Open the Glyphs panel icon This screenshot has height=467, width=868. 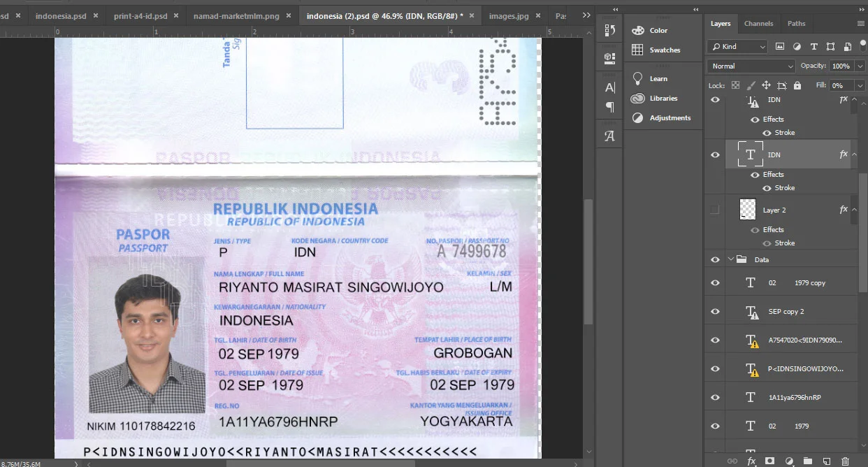click(609, 136)
